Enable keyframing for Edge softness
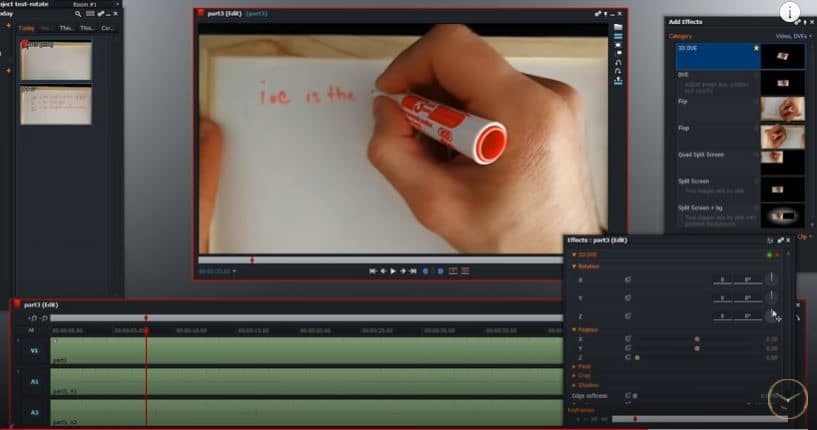Viewport: 817px width, 430px height. pos(628,396)
